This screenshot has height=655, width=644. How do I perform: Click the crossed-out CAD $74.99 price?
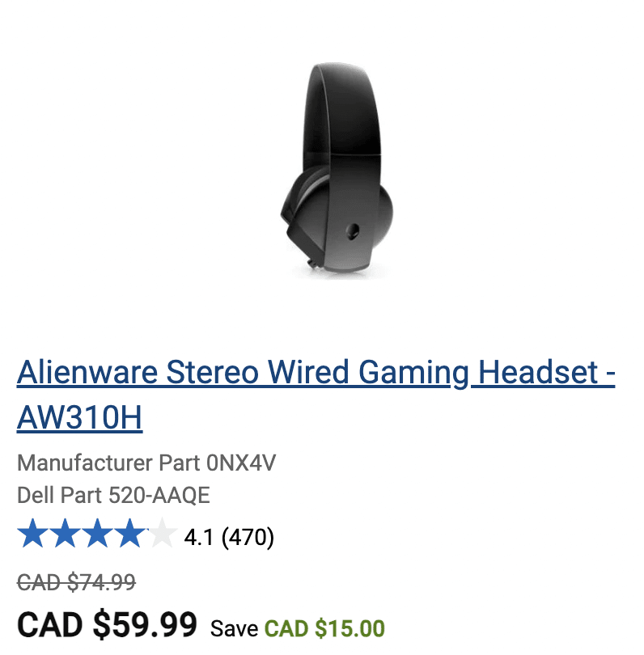coord(76,582)
